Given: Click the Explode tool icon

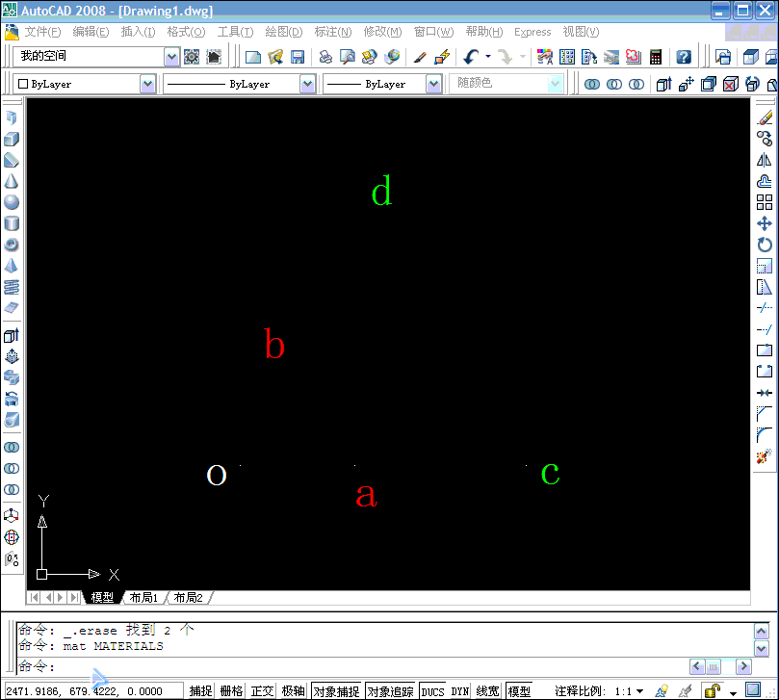Looking at the screenshot, I should 765,456.
